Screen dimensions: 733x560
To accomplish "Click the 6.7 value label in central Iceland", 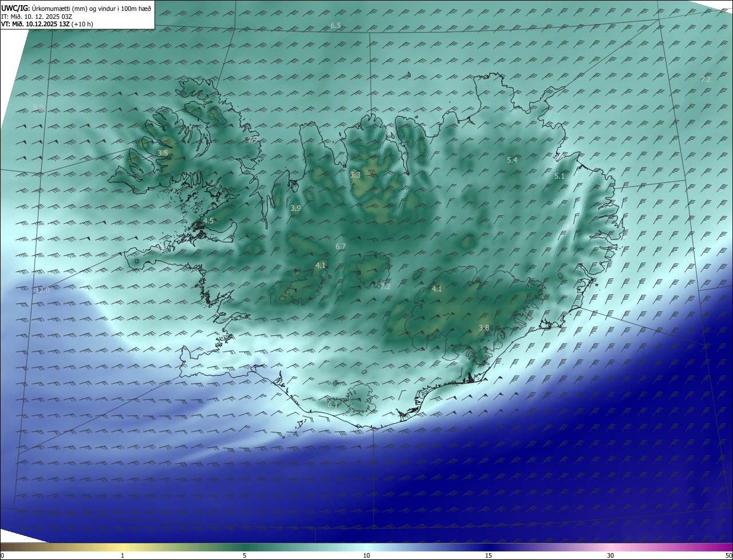I will [341, 246].
